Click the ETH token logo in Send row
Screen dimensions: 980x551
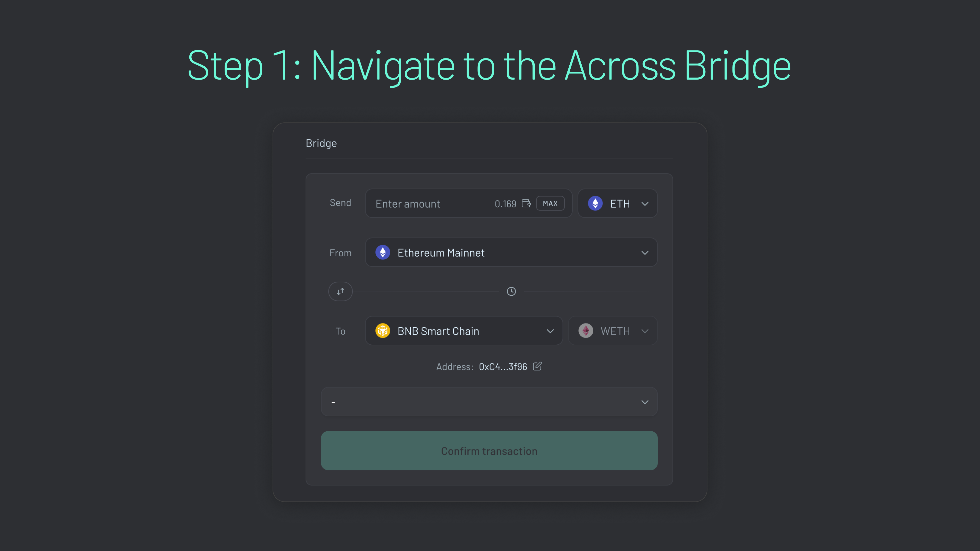click(595, 204)
